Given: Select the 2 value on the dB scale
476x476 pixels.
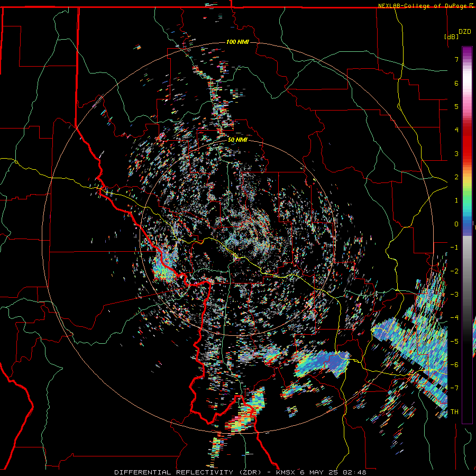Looking at the screenshot, I should (x=456, y=177).
